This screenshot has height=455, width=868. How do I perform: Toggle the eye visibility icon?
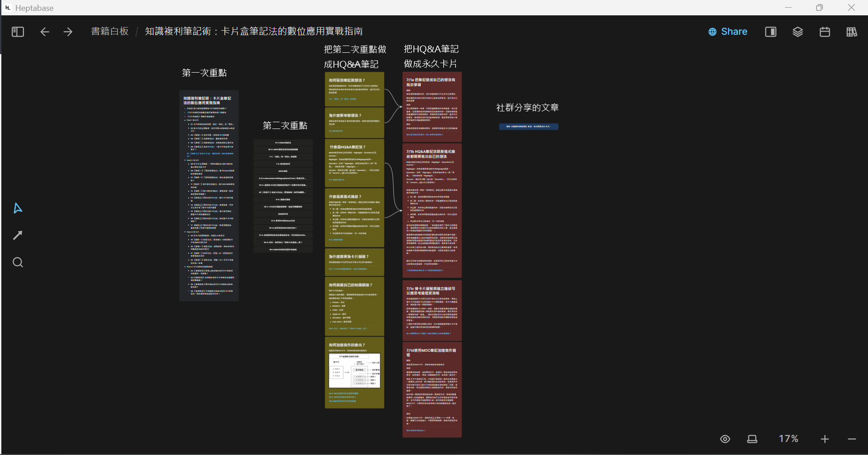click(725, 439)
